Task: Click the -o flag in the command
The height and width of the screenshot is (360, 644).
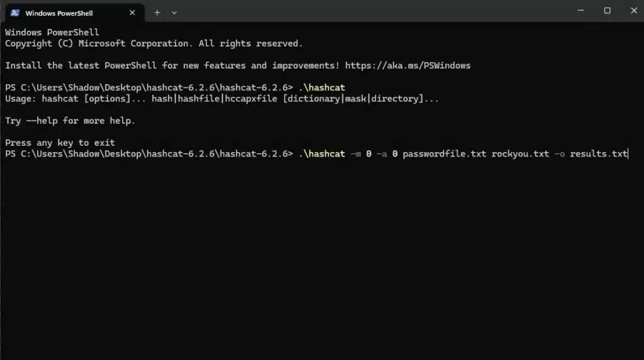Action: [x=559, y=154]
